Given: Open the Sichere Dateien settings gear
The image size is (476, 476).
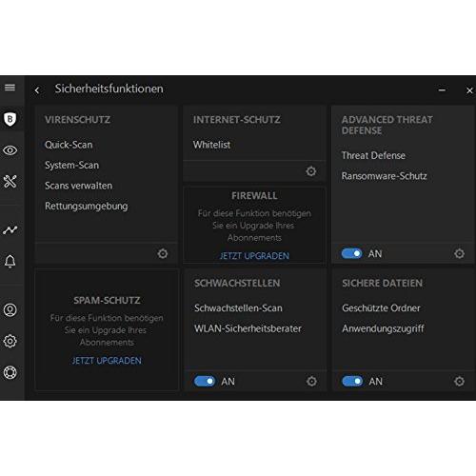Looking at the screenshot, I should click(459, 381).
